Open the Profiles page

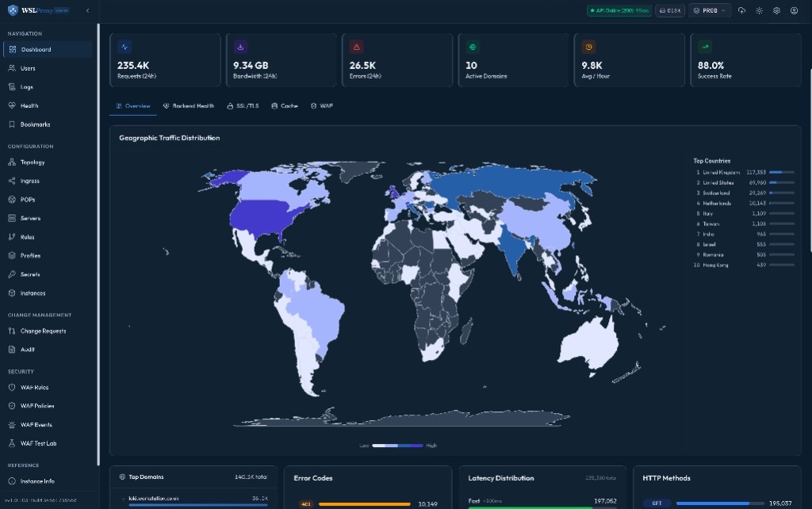pos(48,255)
